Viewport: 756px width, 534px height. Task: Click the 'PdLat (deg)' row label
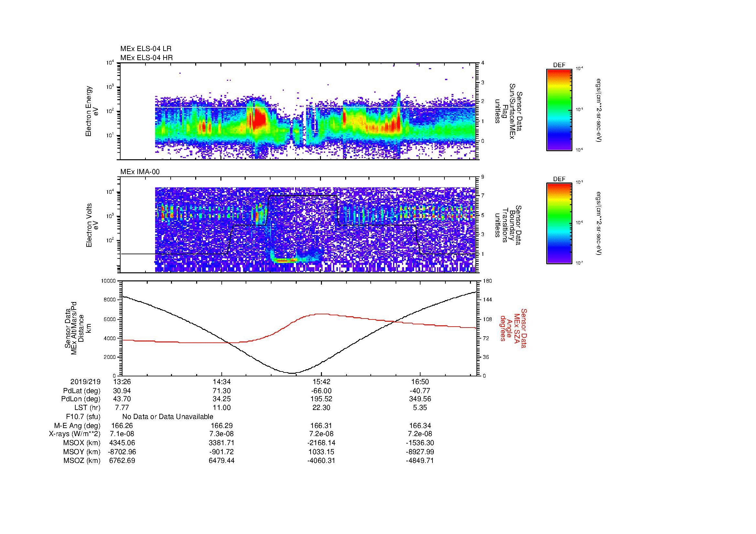click(82, 391)
